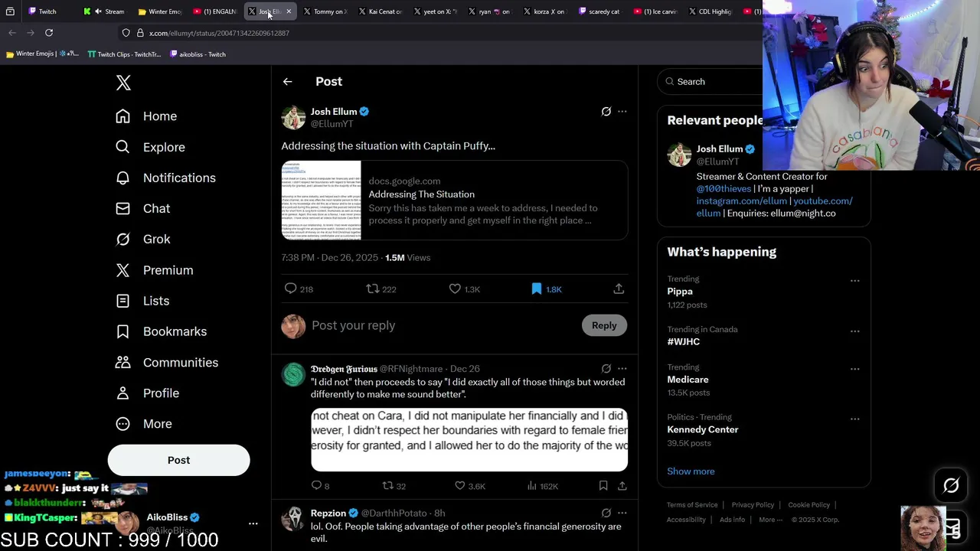Expand the More sidebar menu
The width and height of the screenshot is (980, 551).
(x=143, y=423)
